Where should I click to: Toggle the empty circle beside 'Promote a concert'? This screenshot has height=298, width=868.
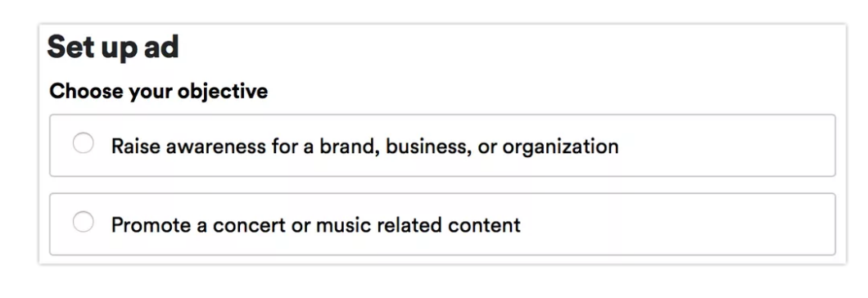[x=83, y=222]
